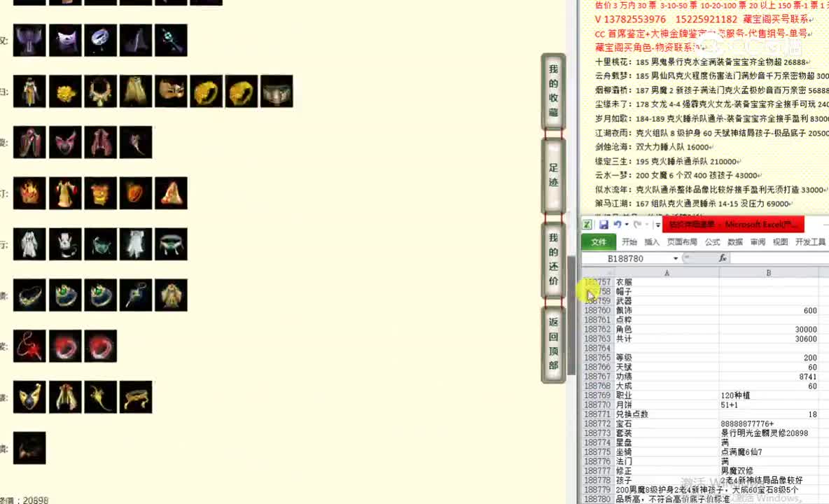Click the cell containing 88888877776+
Screen dimensions: 829x504
pos(768,423)
